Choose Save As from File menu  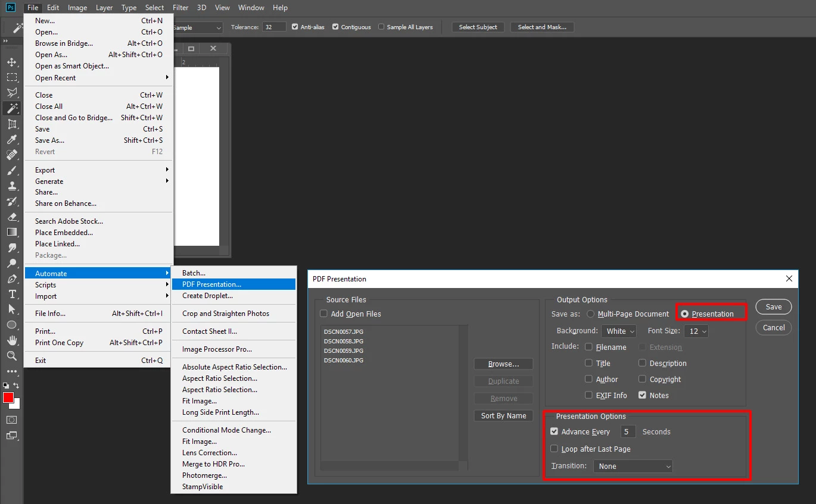(x=98, y=140)
